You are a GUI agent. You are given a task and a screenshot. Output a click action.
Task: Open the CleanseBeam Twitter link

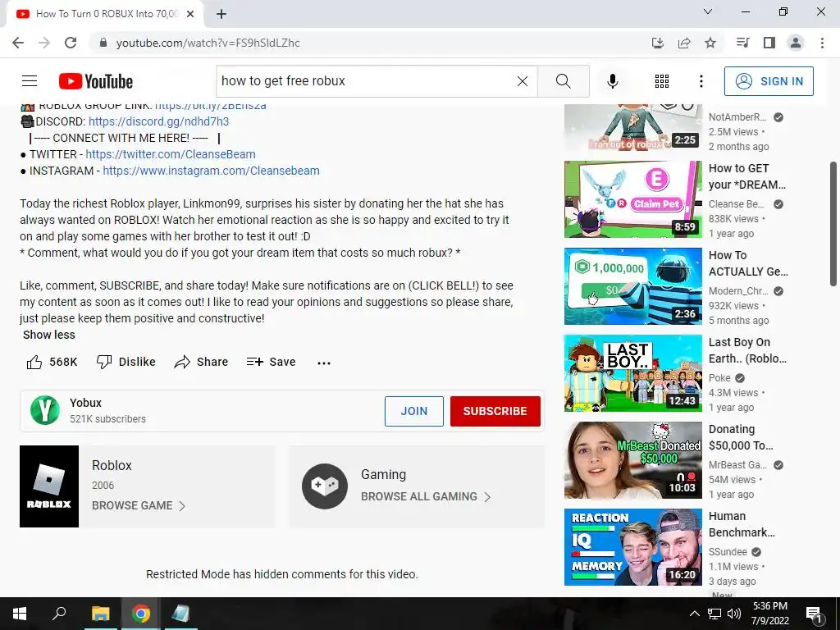(x=171, y=154)
